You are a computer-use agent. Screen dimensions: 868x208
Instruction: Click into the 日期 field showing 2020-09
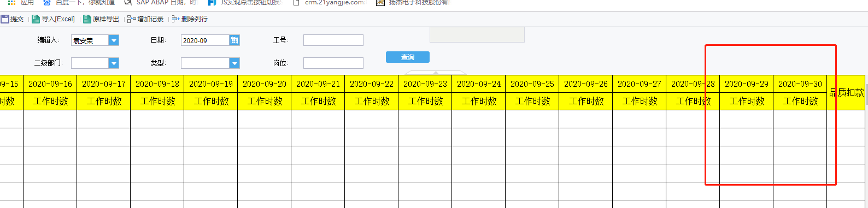click(x=205, y=40)
